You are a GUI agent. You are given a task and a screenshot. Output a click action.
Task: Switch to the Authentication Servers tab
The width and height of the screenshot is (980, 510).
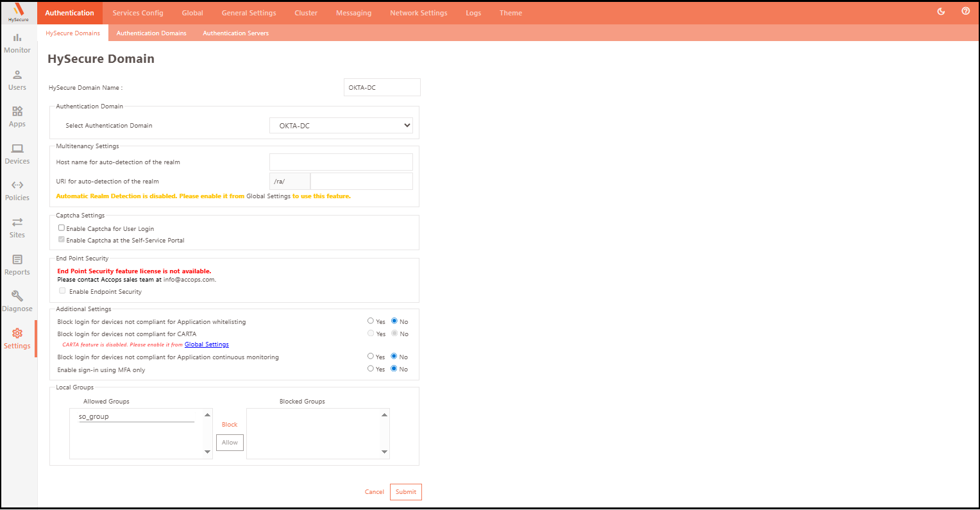click(x=235, y=33)
